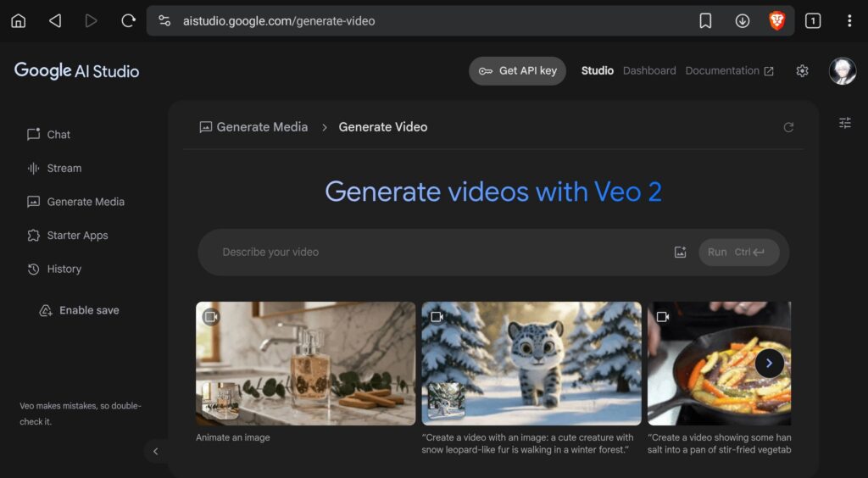
Task: Click the small source image on snow leopard thumbnail
Action: click(447, 401)
